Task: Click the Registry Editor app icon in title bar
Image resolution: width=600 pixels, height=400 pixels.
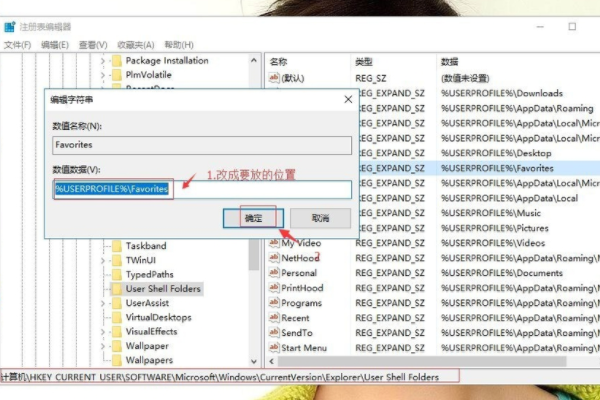Action: click(10, 27)
